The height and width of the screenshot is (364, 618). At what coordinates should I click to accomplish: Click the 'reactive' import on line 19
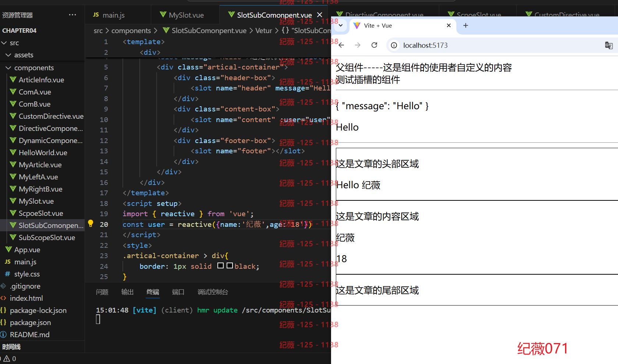click(178, 214)
